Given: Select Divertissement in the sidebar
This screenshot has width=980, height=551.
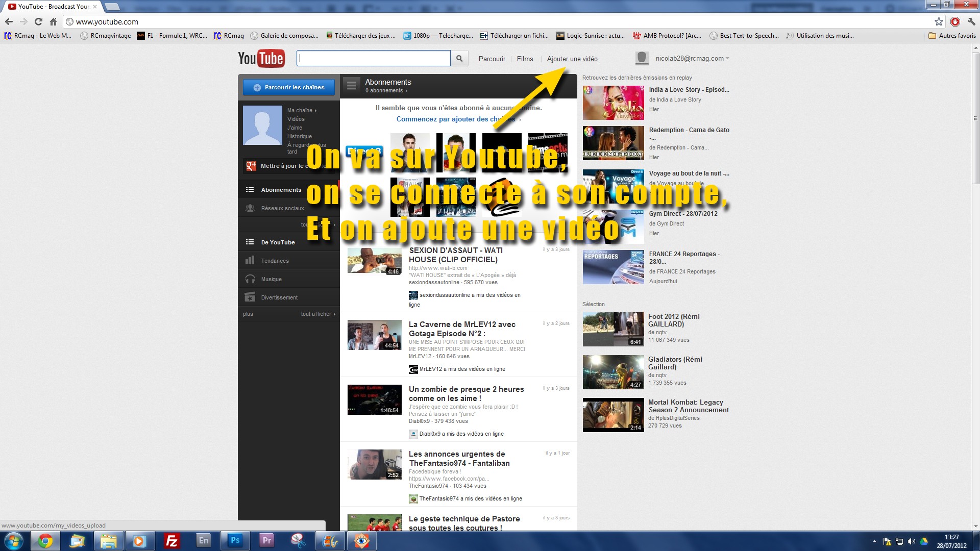Looking at the screenshot, I should point(289,297).
